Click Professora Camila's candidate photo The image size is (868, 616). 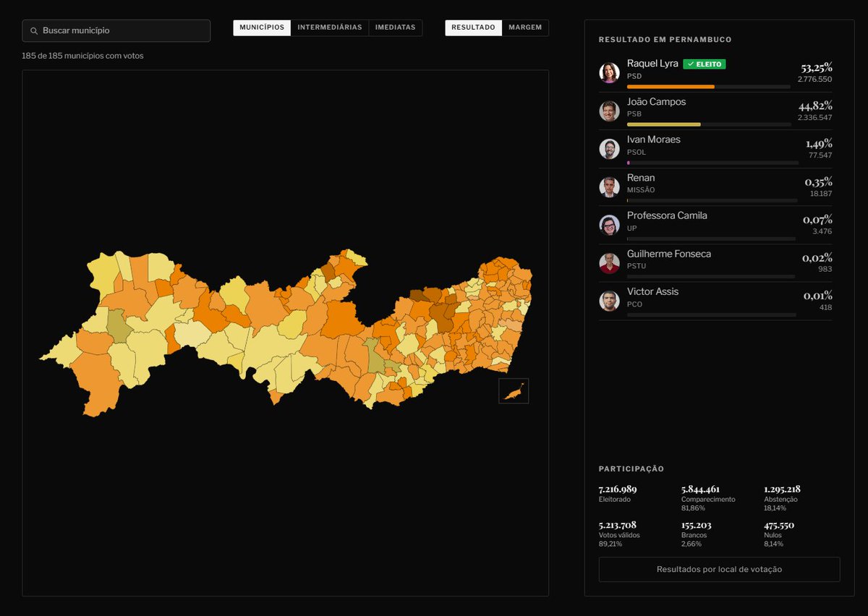click(610, 225)
